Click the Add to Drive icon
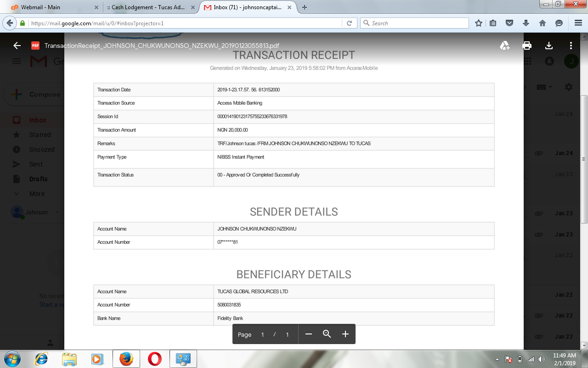Image resolution: width=588 pixels, height=368 pixels. click(x=505, y=46)
